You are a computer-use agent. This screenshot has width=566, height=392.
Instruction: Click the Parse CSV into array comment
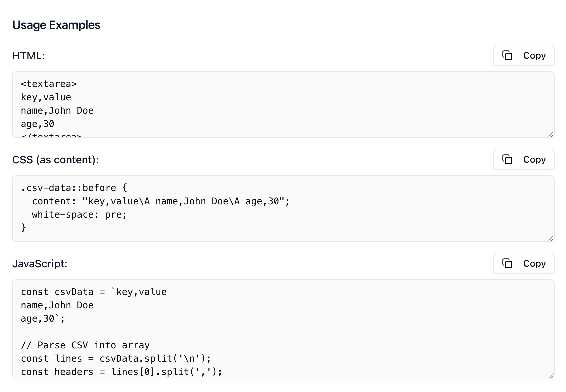tap(85, 345)
